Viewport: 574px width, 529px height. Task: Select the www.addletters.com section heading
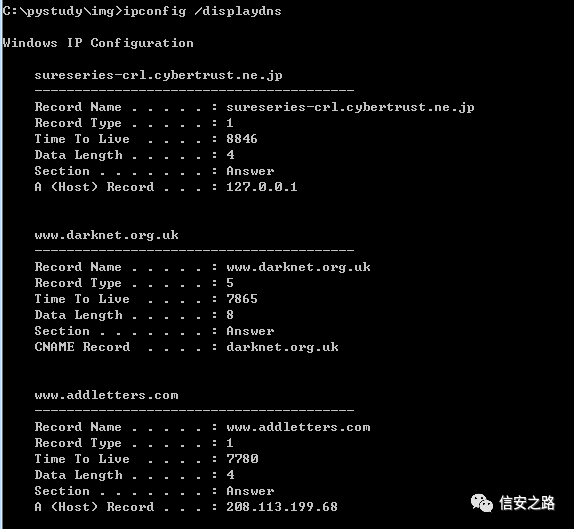(x=107, y=395)
